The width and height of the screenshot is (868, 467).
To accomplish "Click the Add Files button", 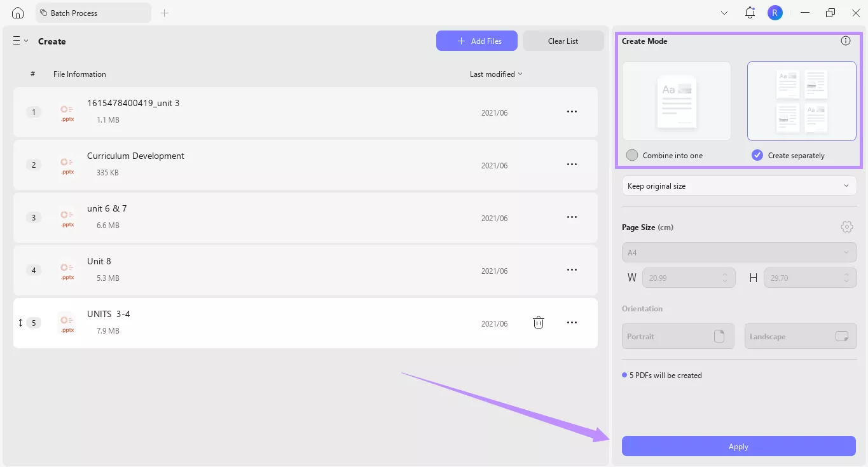I will tap(476, 41).
